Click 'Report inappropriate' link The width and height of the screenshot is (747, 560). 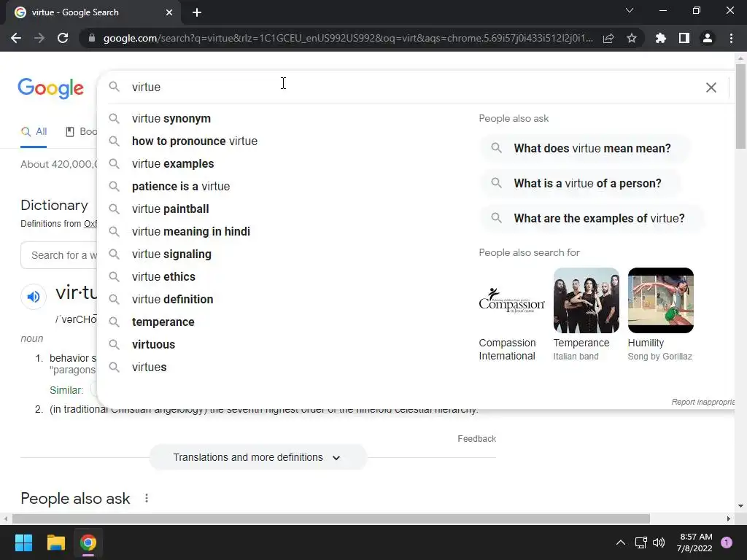pos(703,402)
